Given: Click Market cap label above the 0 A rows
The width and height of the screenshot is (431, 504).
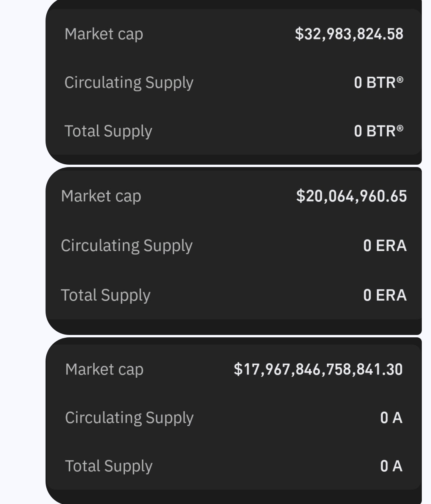Looking at the screenshot, I should coord(104,369).
